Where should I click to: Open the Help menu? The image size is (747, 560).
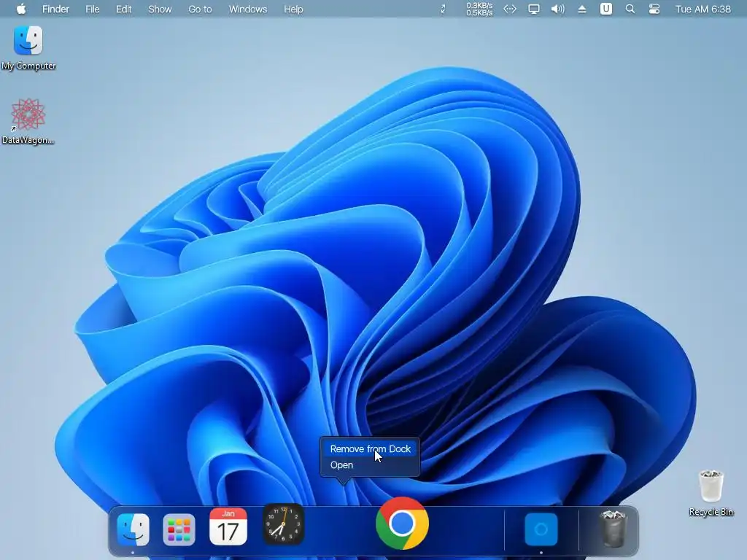coord(293,9)
